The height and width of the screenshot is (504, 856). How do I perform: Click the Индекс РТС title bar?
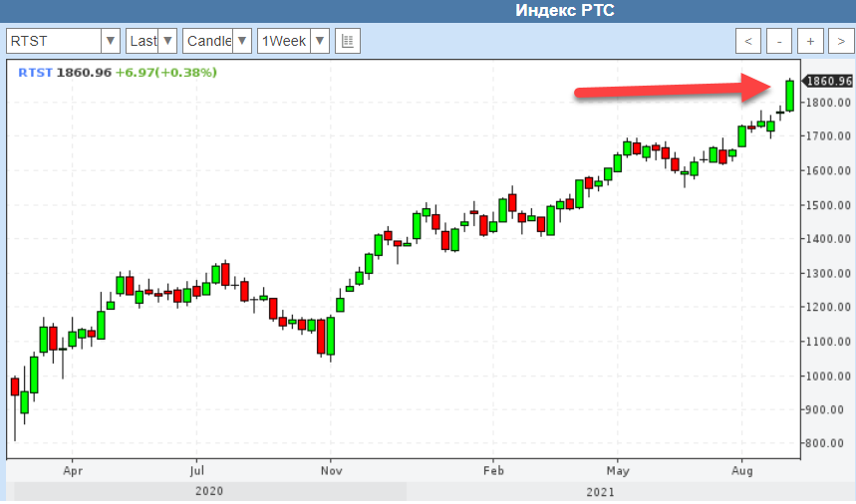pyautogui.click(x=565, y=11)
